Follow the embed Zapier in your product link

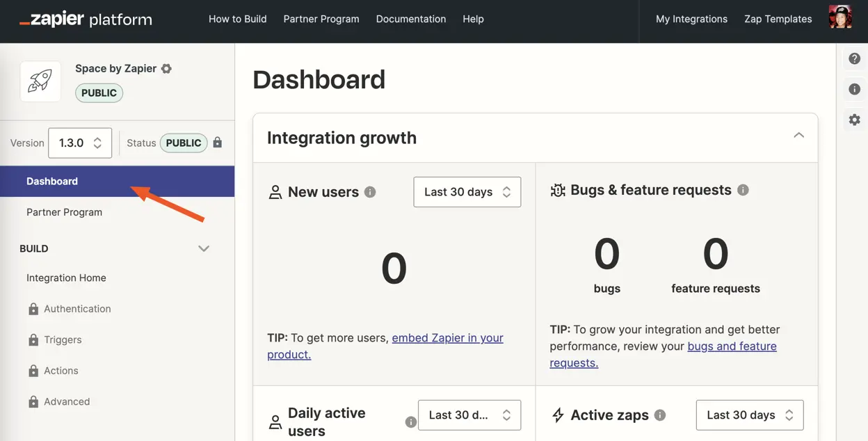coord(385,346)
